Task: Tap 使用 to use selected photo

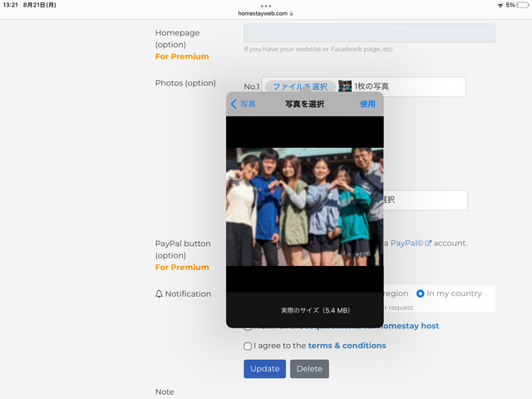Action: 367,104
